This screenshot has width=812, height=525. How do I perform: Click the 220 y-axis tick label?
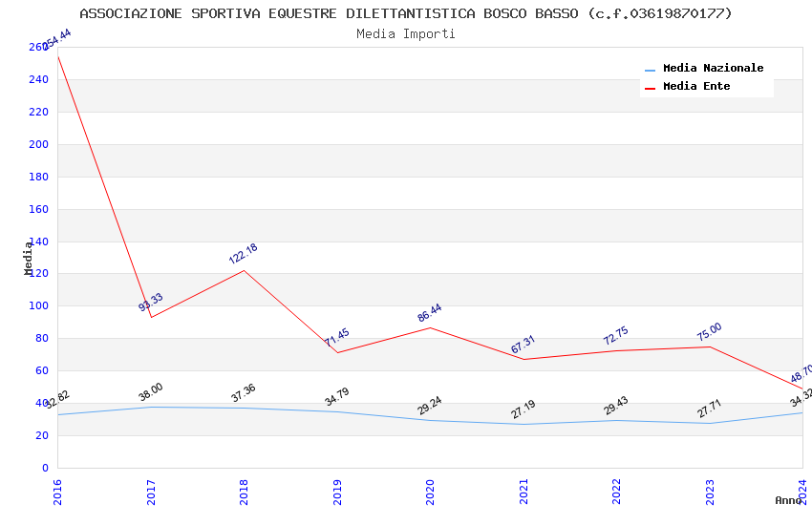38,112
